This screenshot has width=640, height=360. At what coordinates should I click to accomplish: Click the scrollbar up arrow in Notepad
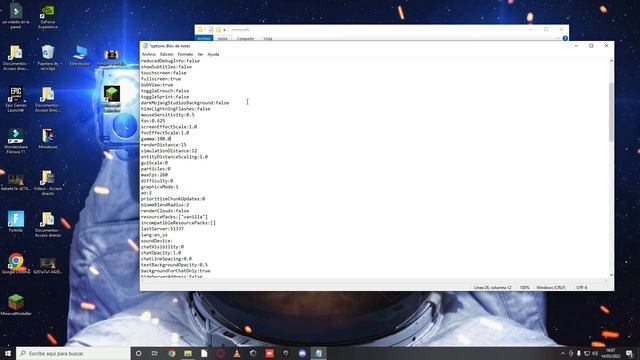point(611,61)
